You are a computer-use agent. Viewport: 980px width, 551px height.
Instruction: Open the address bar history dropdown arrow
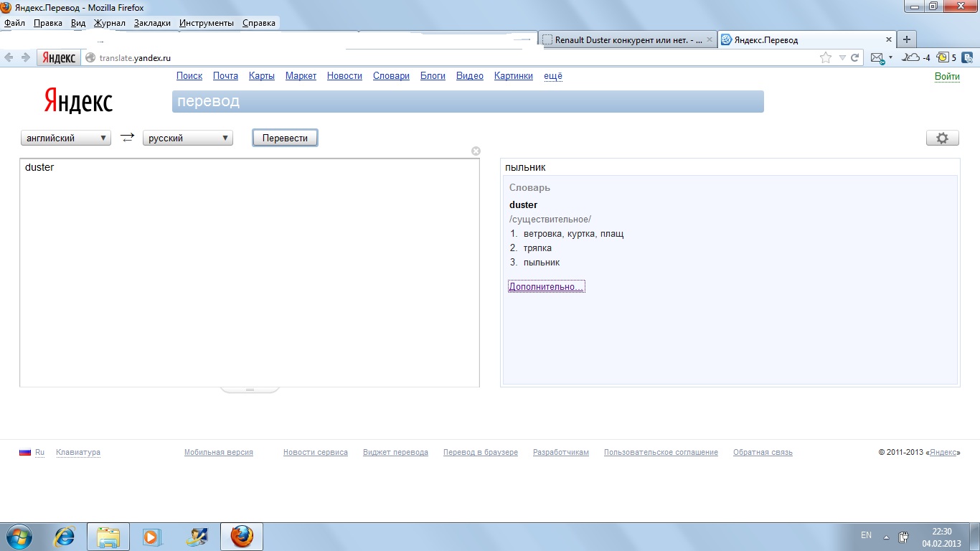point(842,57)
